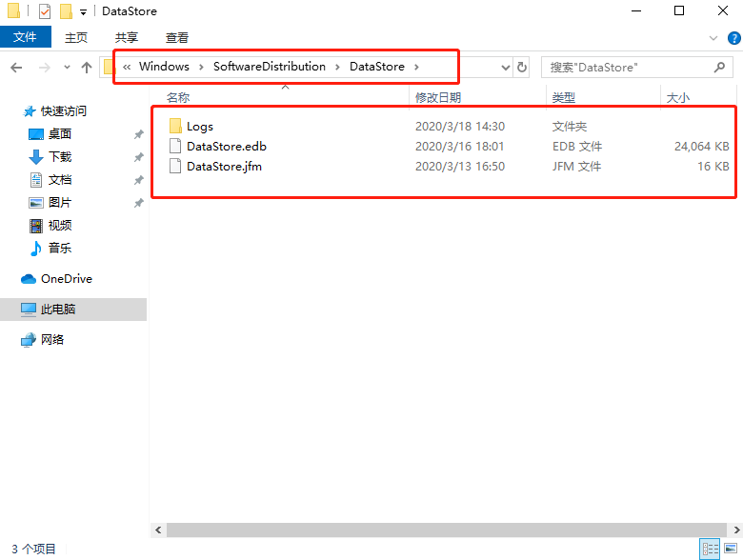Screen dimensions: 743x560
Task: Click SoftwareDistribution in the breadcrumb path
Action: pos(269,67)
